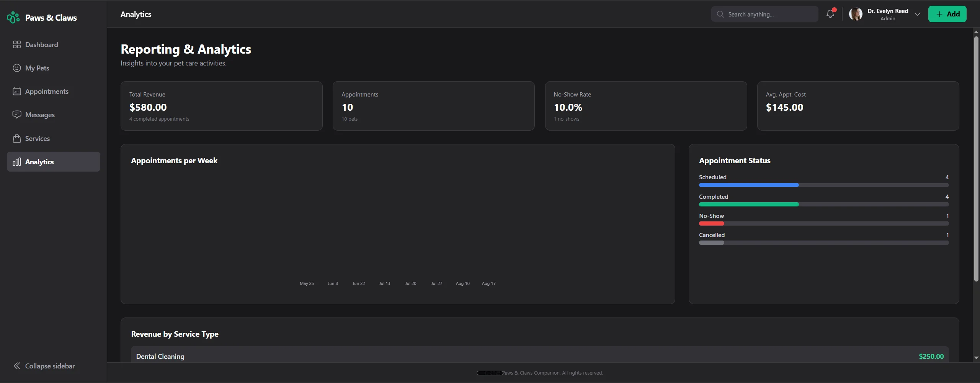Image resolution: width=980 pixels, height=383 pixels.
Task: Click the Paws & Claws paw logo icon
Action: 13,18
